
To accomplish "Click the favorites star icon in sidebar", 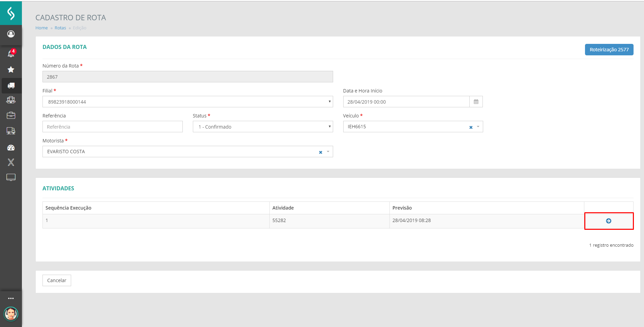I will (11, 70).
